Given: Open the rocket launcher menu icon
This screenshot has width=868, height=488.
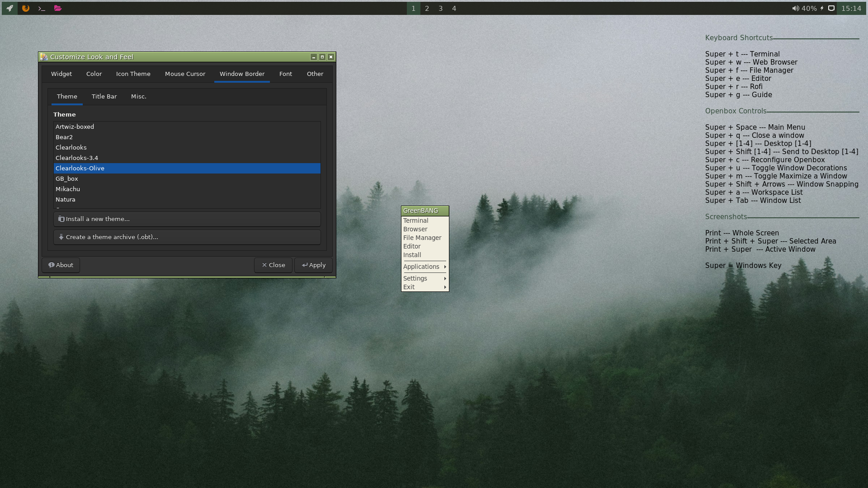Looking at the screenshot, I should pyautogui.click(x=9, y=8).
